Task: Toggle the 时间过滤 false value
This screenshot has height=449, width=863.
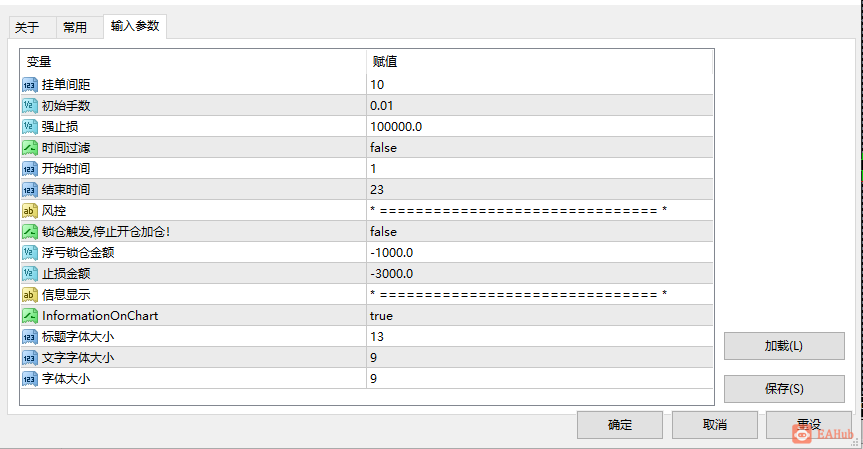Action: pos(539,147)
